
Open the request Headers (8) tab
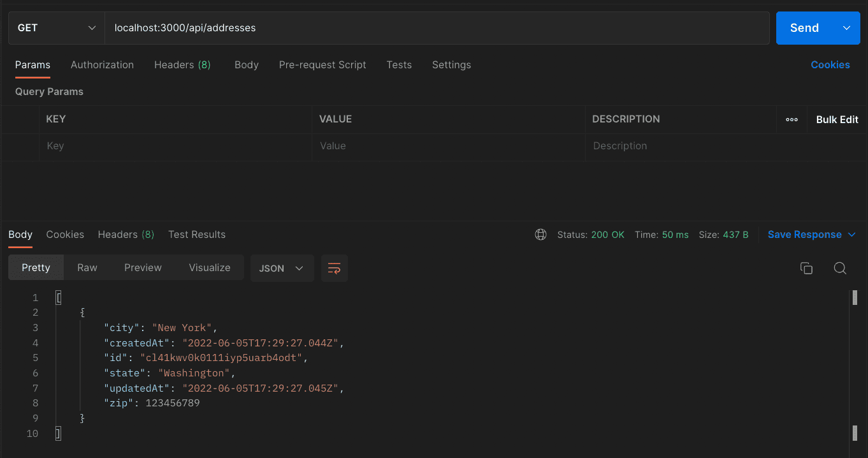tap(182, 64)
